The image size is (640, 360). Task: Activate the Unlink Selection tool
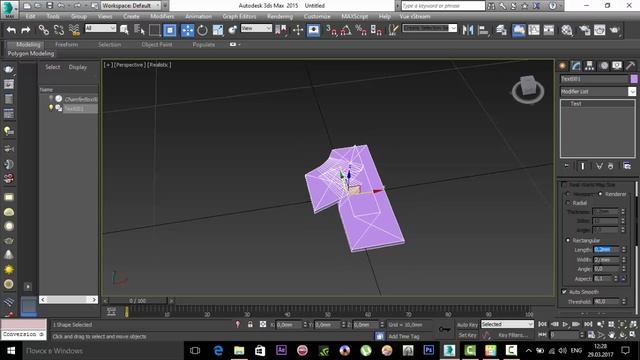tap(59, 30)
